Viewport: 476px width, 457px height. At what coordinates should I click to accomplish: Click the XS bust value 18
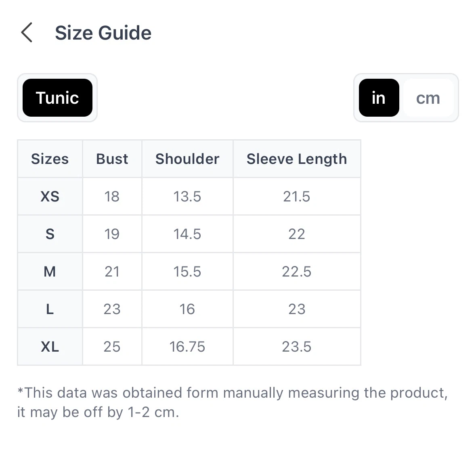(x=112, y=197)
